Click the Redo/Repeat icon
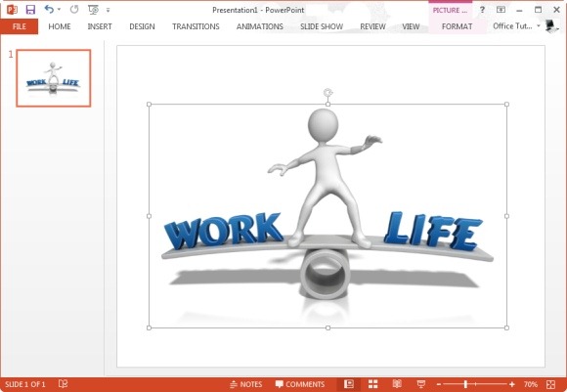The height and width of the screenshot is (392, 567). point(74,10)
